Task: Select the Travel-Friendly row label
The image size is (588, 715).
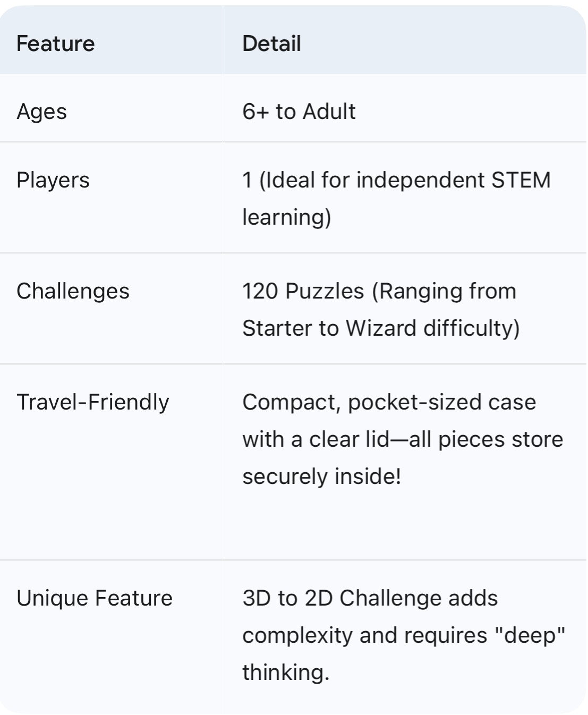Action: tap(92, 402)
